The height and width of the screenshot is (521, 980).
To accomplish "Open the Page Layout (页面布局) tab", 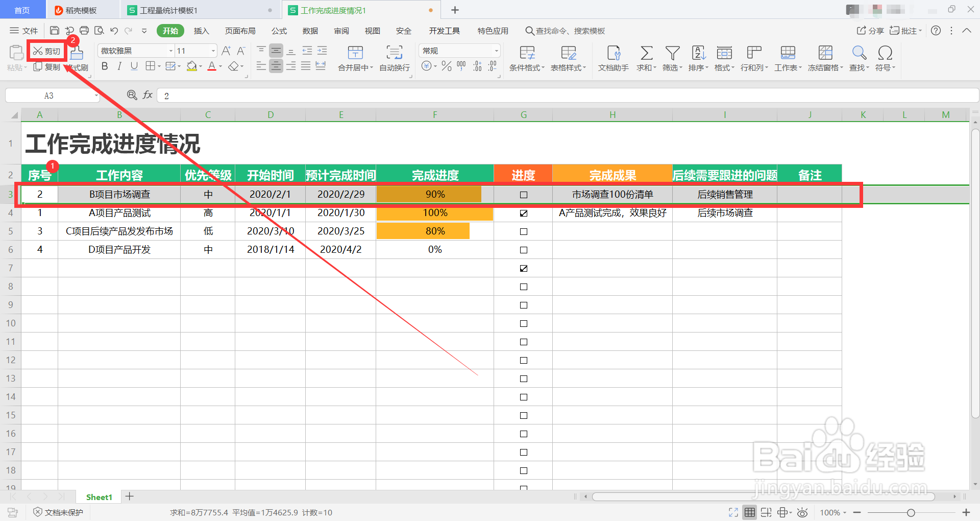I will click(240, 31).
